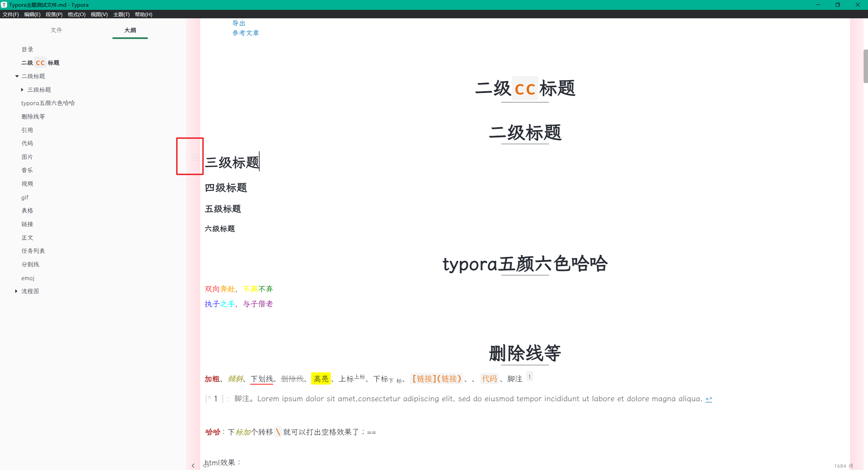Place cursor in 三级标题 document heading
Screen dimensions: 868x470
click(x=232, y=163)
